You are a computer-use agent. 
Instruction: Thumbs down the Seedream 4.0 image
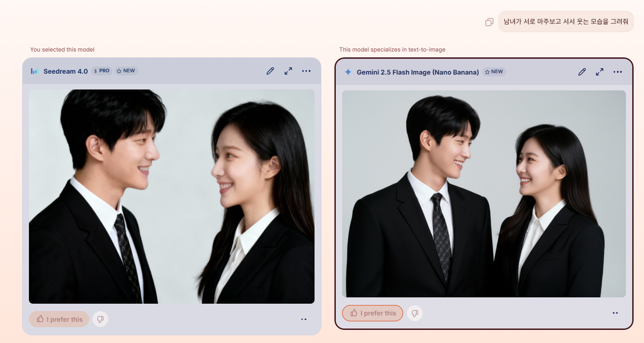pos(100,319)
